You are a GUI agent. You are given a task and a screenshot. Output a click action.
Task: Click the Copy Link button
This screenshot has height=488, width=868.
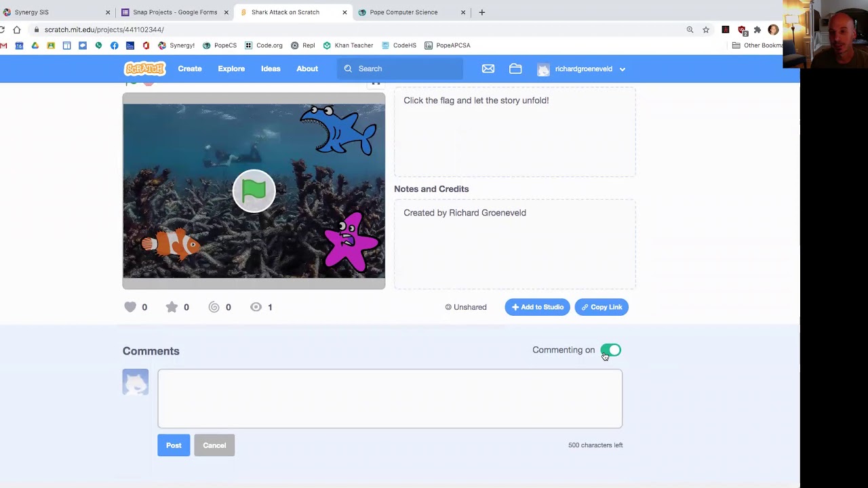(x=601, y=307)
